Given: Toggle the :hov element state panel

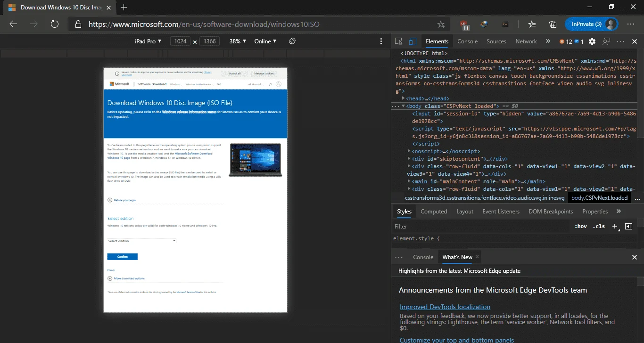Looking at the screenshot, I should [581, 227].
